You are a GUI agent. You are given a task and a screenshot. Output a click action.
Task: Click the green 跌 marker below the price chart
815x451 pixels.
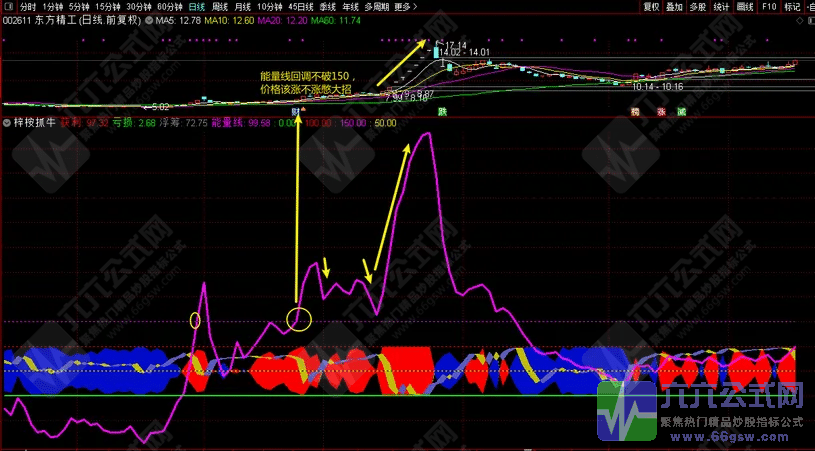[442, 112]
